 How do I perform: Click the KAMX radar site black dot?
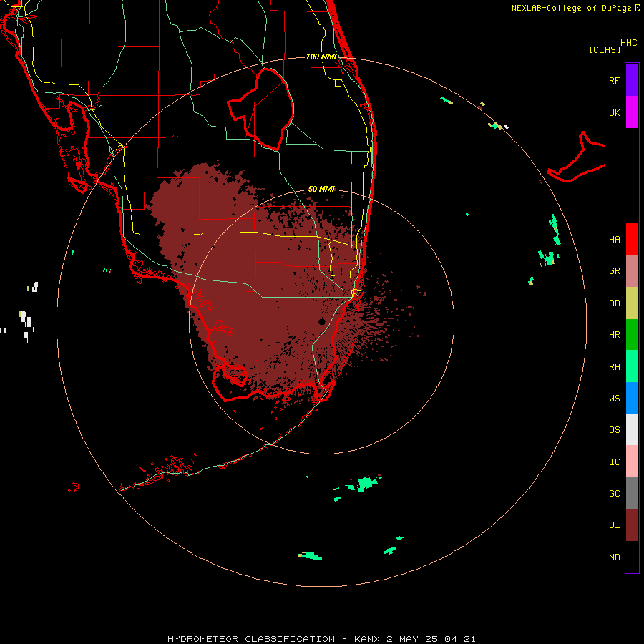pos(321,321)
